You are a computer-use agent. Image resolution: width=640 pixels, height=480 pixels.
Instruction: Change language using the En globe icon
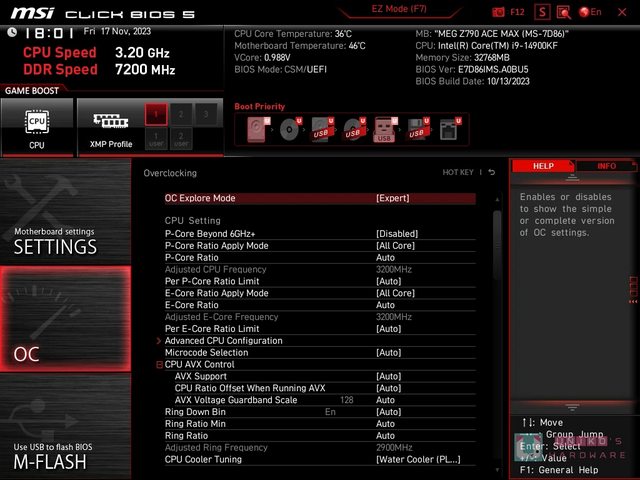click(x=591, y=12)
